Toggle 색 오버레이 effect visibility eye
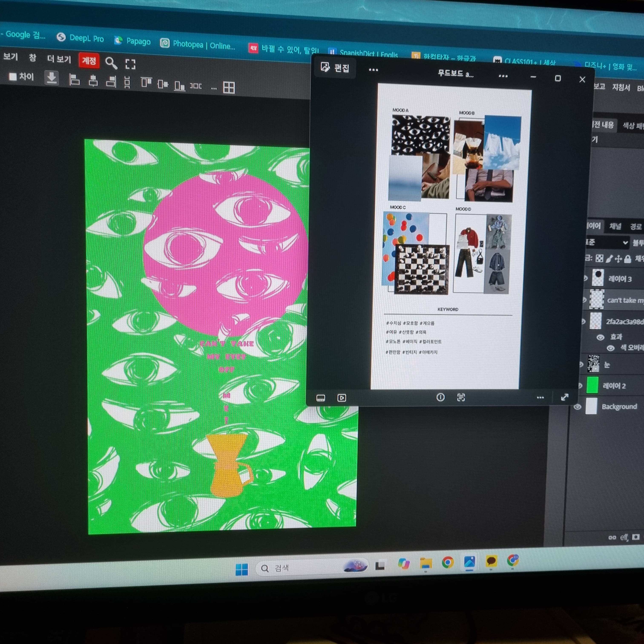644x644 pixels. (611, 348)
